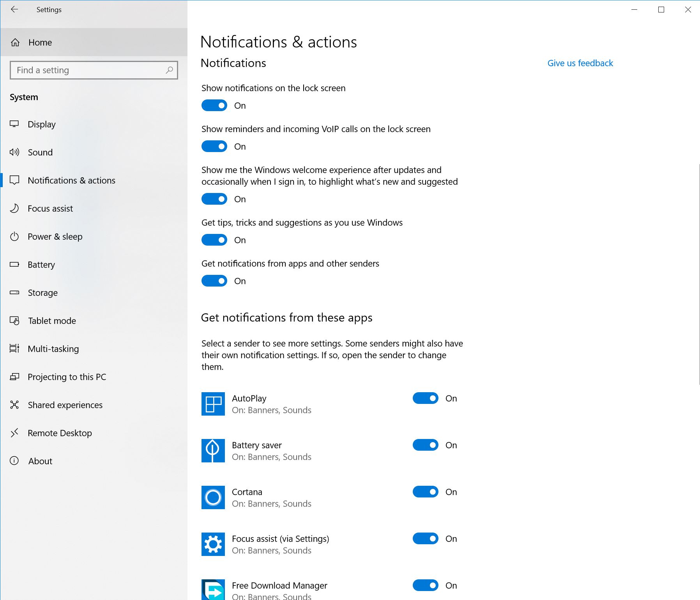Maximize the Settings window
Screen dimensions: 700x600
point(661,10)
